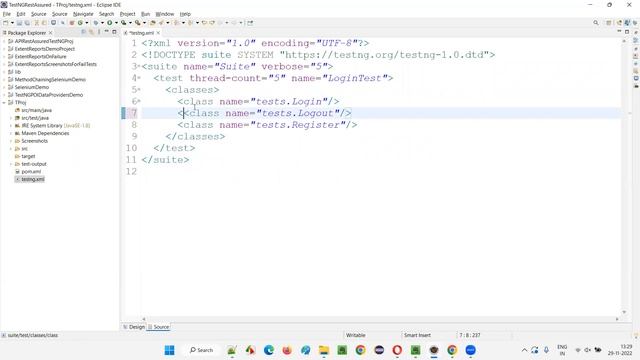Click the testng.xml file icon in tree
The width and height of the screenshot is (640, 360).
pos(18,179)
